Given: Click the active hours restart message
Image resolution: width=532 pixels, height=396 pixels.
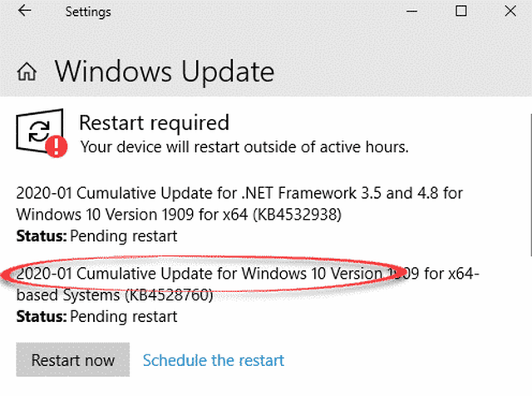Looking at the screenshot, I should click(244, 147).
